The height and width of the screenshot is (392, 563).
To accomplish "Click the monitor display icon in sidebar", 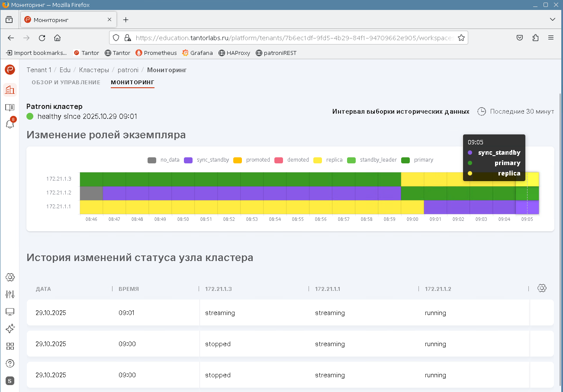I will coord(10,312).
